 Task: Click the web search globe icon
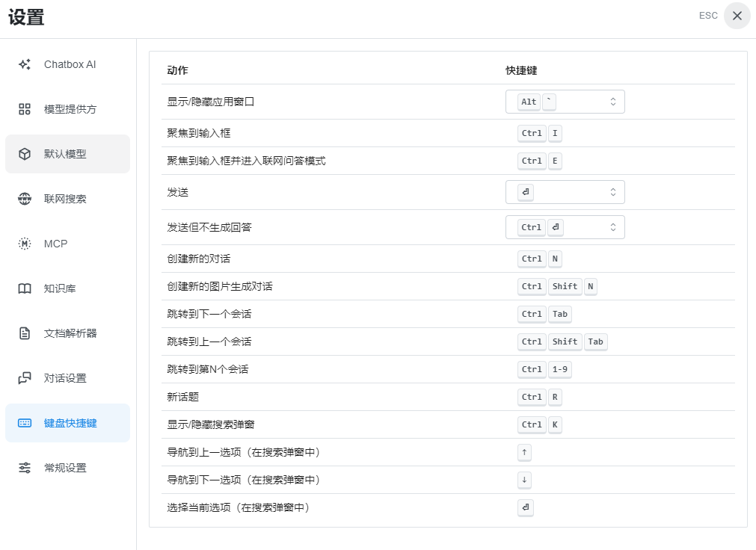[25, 199]
